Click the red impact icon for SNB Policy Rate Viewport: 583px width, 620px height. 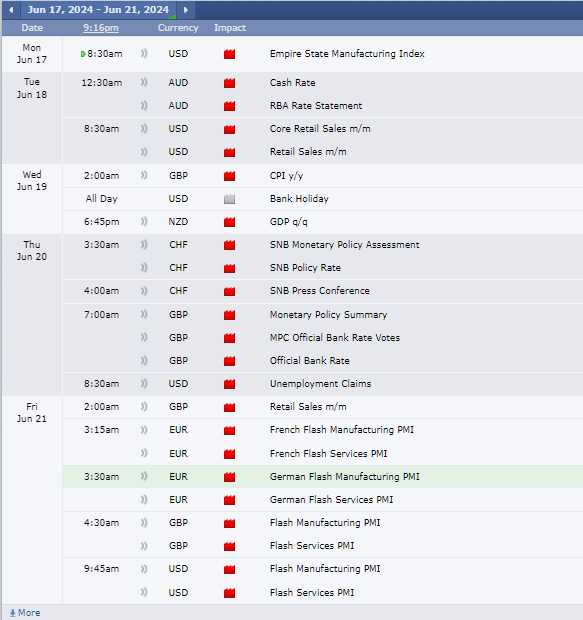229,268
